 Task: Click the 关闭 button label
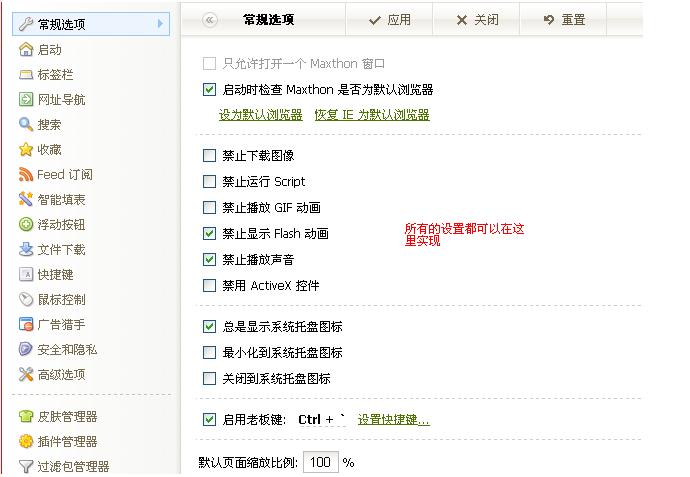coord(486,20)
